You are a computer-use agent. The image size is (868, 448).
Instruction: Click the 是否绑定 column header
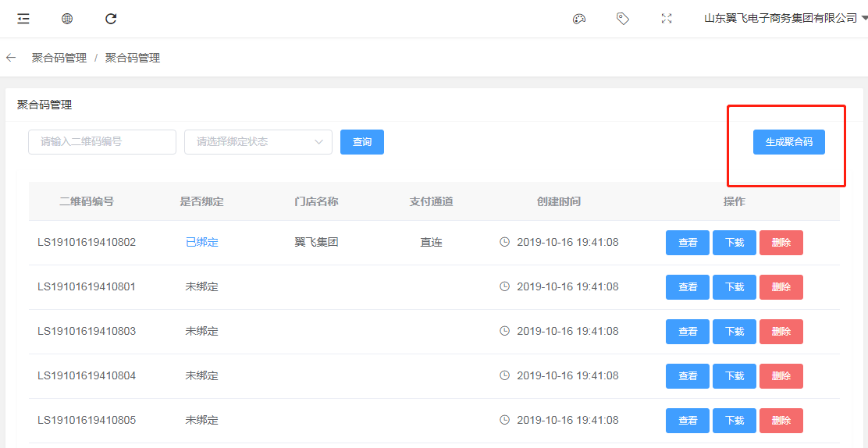tap(202, 201)
